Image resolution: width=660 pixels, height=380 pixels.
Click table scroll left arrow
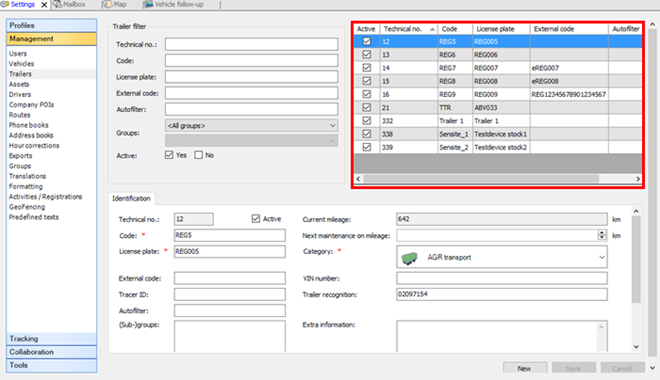358,179
